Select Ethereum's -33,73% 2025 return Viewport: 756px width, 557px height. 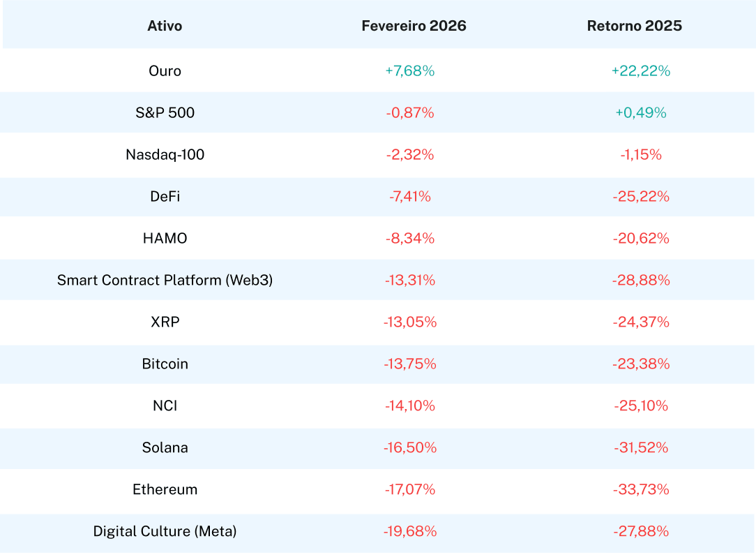[x=641, y=490]
